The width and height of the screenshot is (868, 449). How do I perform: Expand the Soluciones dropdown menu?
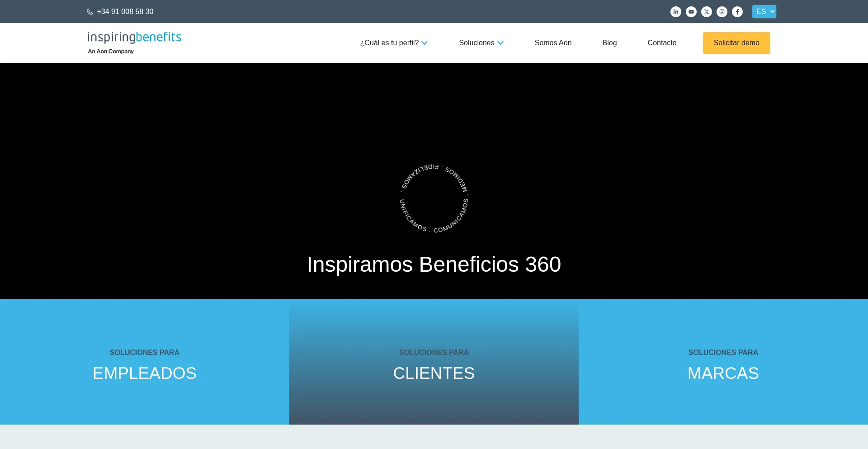[481, 43]
